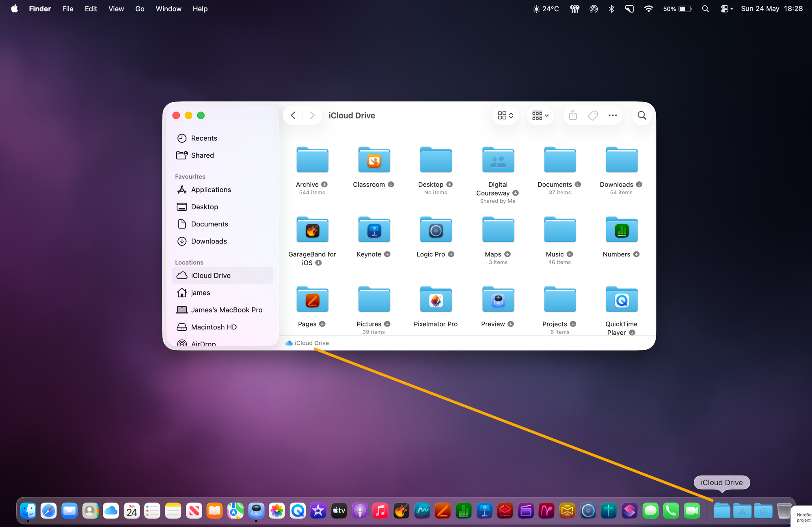Click download icon beside Music folder
812x527 pixels.
click(x=570, y=254)
